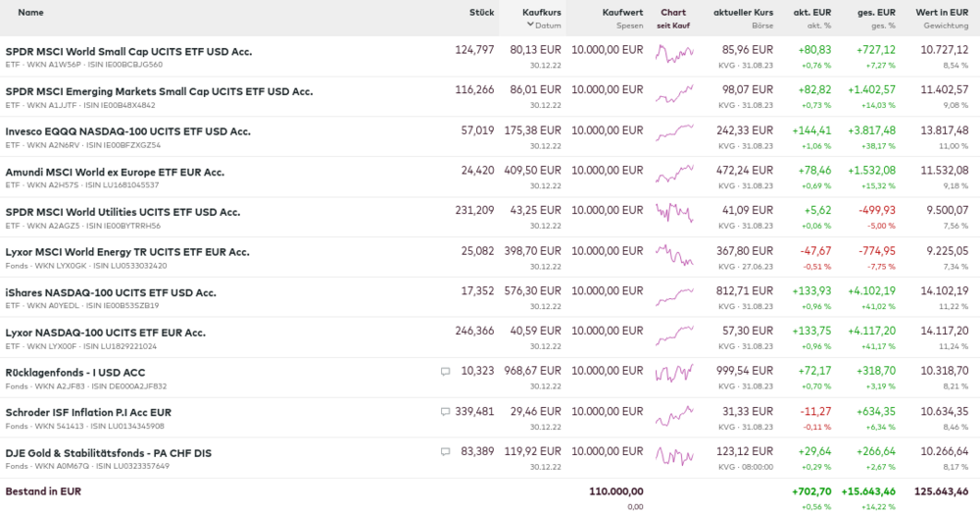Open the Invesco EQQQ NASDAQ-100 sparkline chart

click(674, 134)
